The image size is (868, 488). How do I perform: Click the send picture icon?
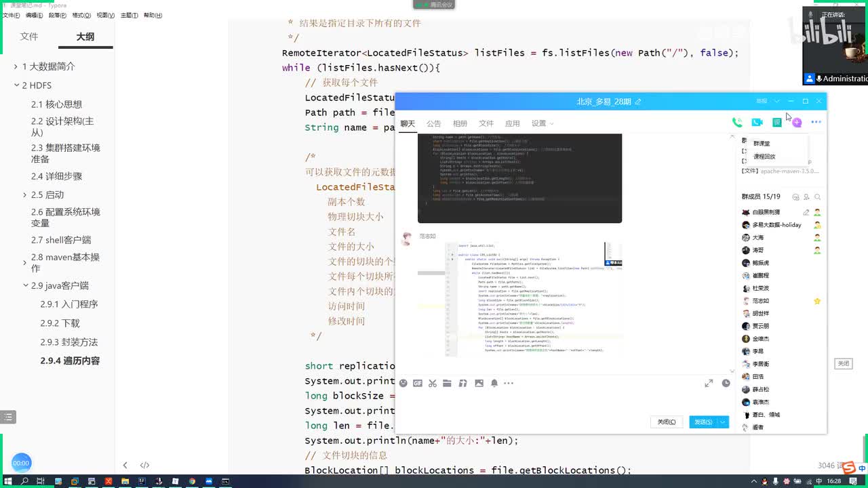479,383
